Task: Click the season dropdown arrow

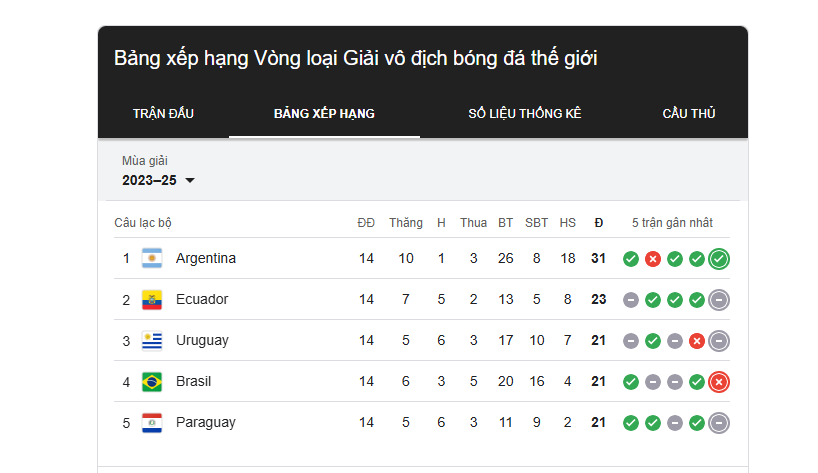Action: click(190, 180)
